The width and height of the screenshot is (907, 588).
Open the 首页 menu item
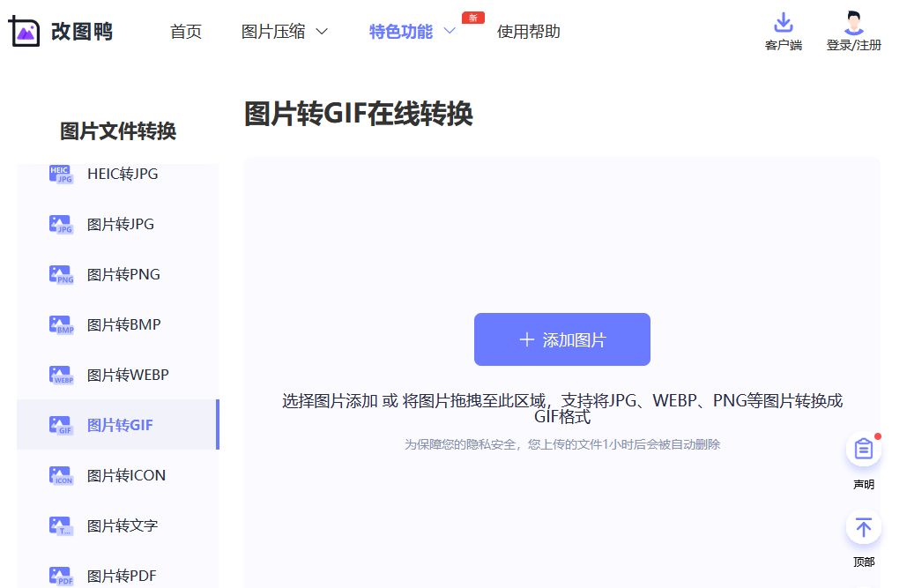(x=186, y=30)
